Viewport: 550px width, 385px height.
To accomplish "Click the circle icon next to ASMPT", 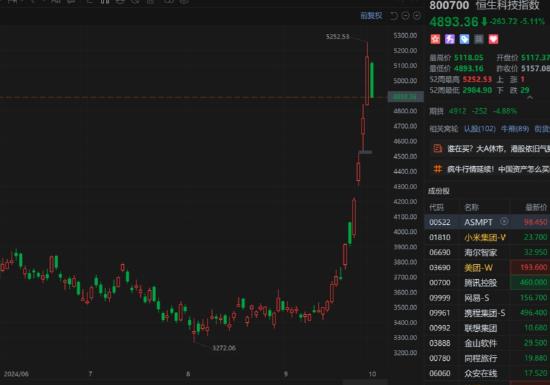I will pyautogui.click(x=504, y=222).
